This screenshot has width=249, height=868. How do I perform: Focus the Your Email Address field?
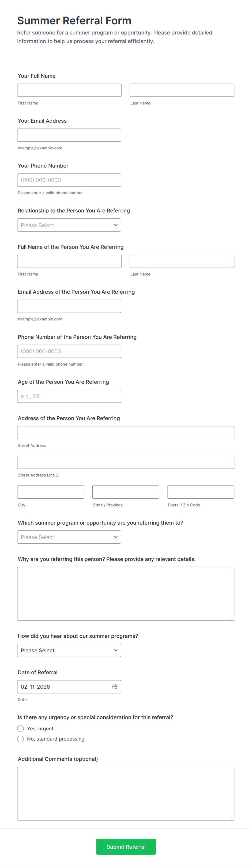point(69,135)
